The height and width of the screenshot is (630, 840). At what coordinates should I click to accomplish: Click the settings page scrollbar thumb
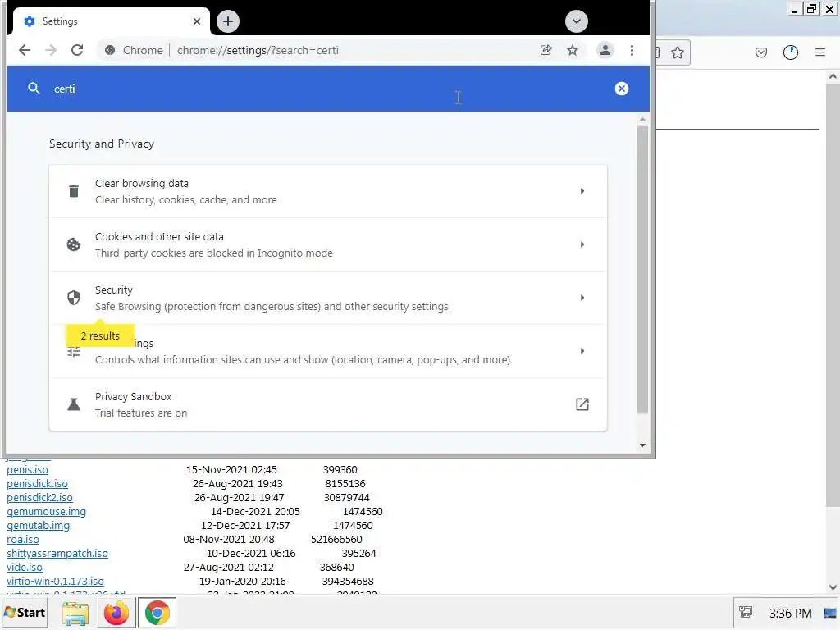[x=643, y=269]
